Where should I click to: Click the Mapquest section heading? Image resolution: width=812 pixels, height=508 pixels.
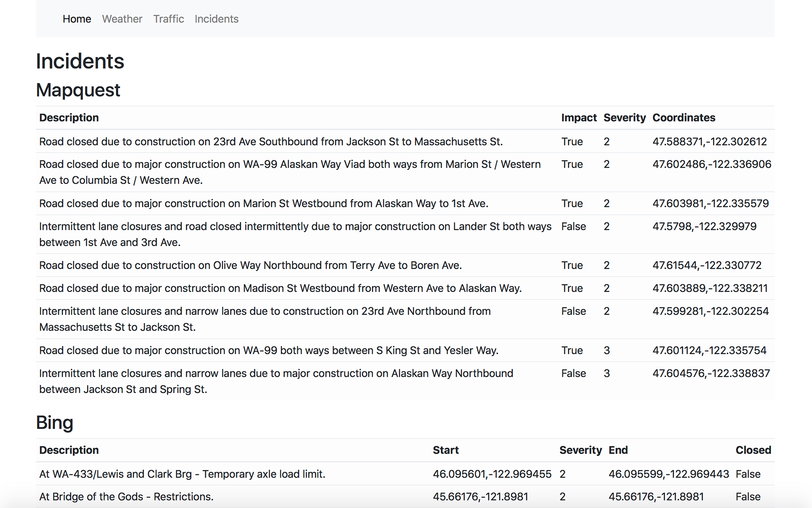tap(78, 90)
